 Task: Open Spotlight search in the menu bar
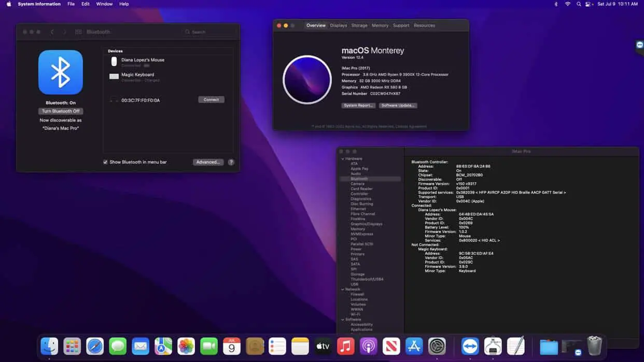coord(579,4)
